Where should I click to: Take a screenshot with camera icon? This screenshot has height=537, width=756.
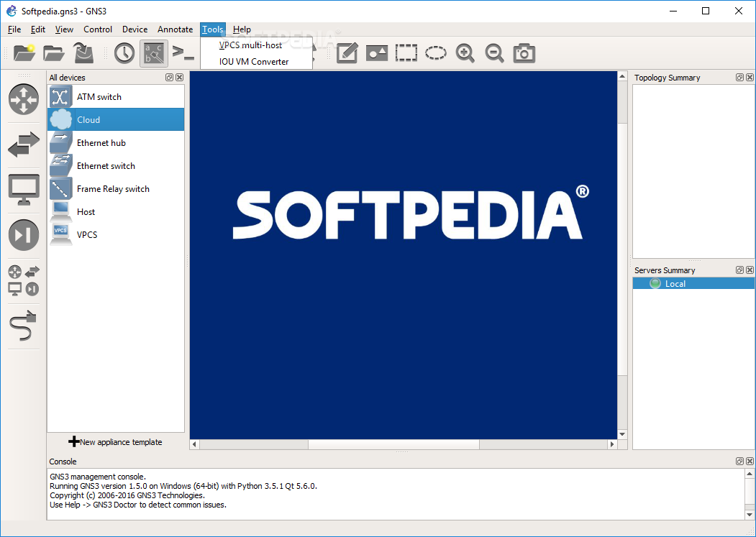click(524, 52)
